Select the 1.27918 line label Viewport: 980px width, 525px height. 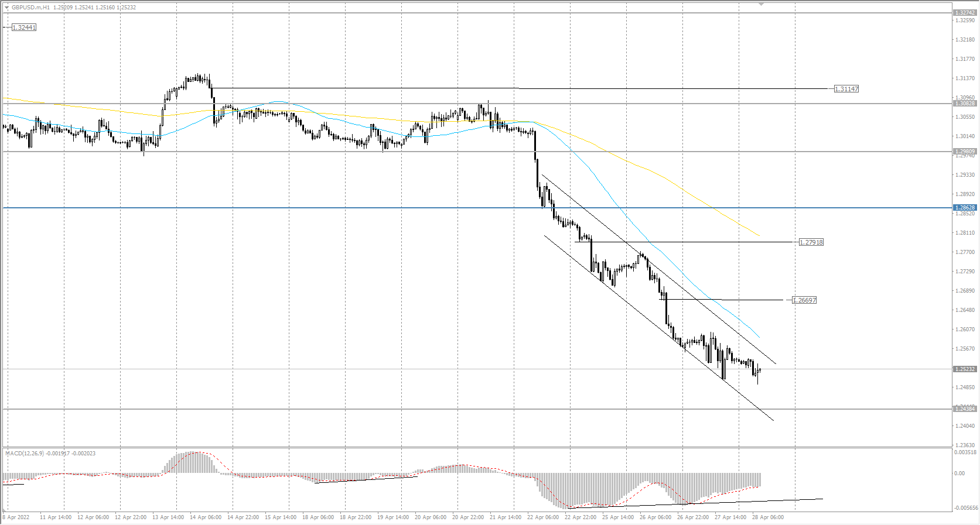(x=811, y=242)
